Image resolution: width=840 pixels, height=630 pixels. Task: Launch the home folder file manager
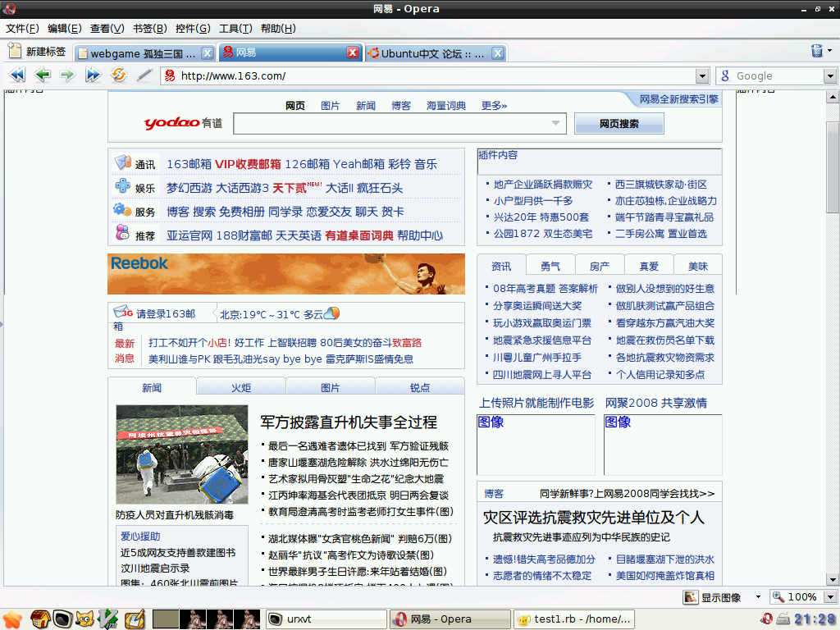40,619
